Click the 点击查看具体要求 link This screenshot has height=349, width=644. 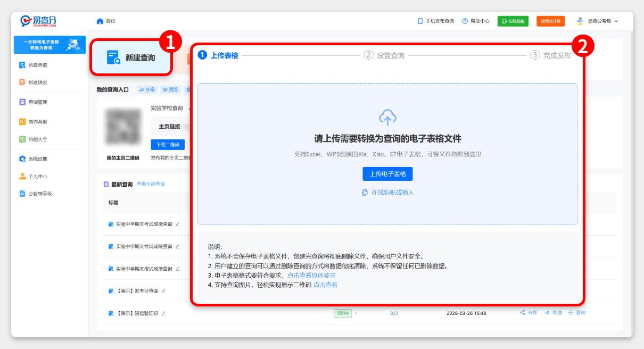click(313, 275)
